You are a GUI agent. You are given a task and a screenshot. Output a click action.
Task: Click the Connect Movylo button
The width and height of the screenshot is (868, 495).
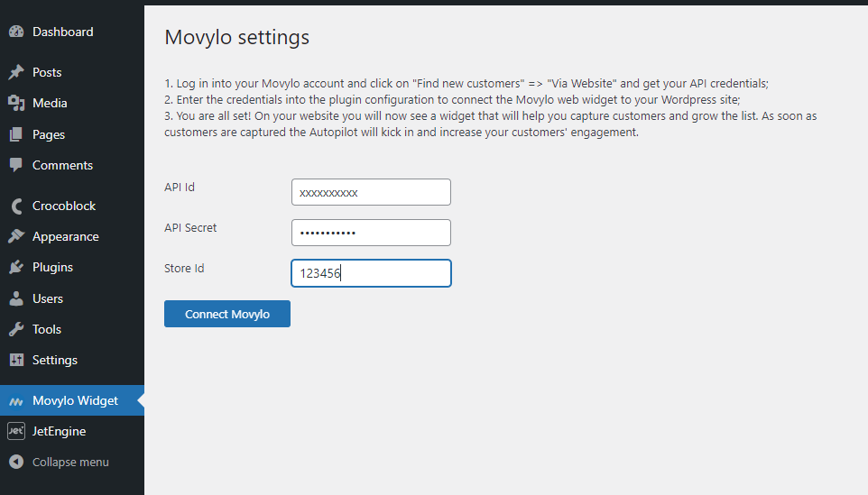pos(227,314)
